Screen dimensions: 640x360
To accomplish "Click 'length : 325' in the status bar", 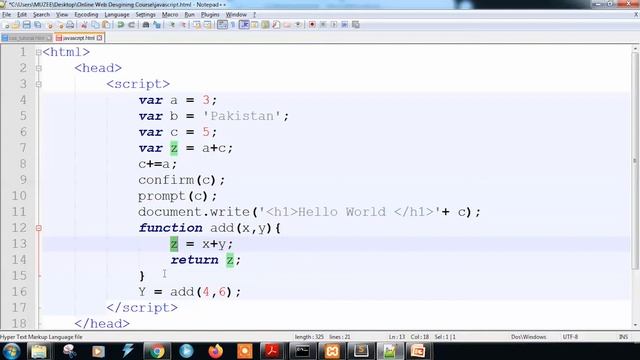I will [309, 337].
